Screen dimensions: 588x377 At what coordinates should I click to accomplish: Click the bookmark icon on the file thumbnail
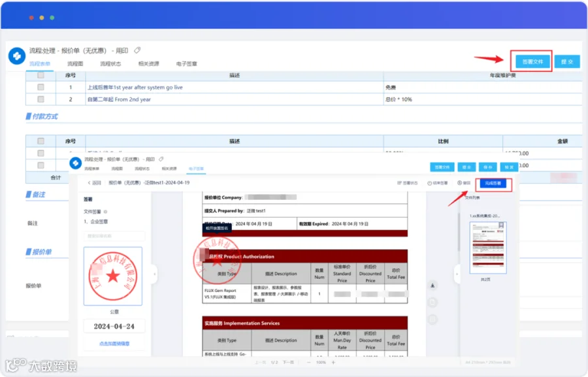501,225
